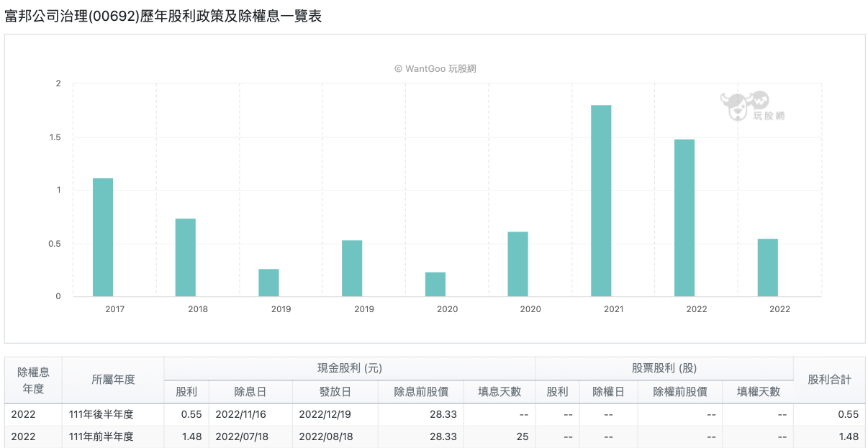The height and width of the screenshot is (448, 868).
Task: Click the tallest bar for 2021
Action: 601,201
